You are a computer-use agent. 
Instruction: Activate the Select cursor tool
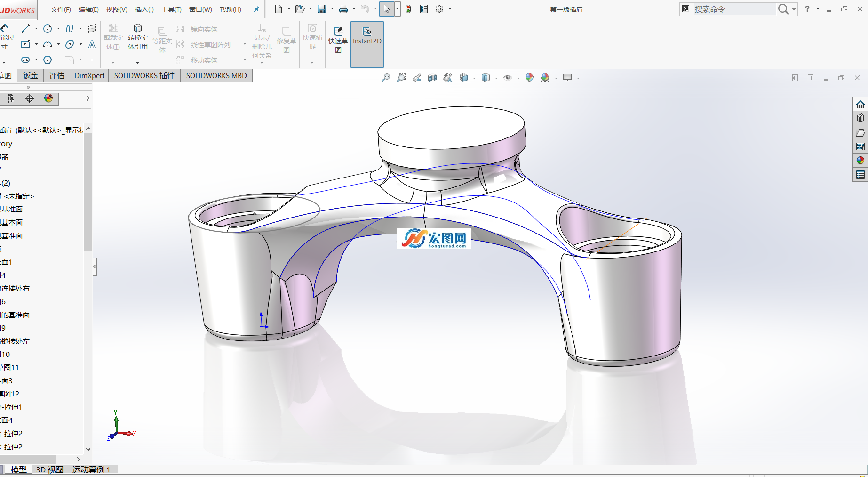click(386, 9)
